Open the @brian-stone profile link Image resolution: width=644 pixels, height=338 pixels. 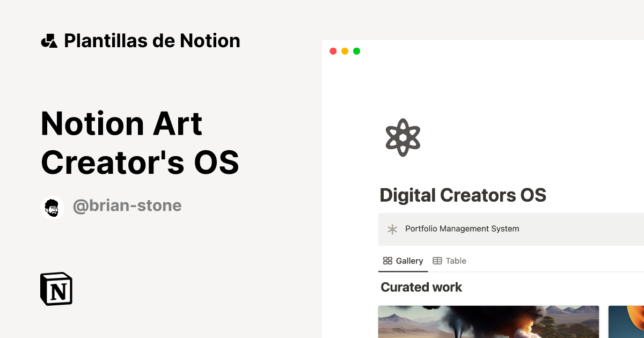point(128,205)
